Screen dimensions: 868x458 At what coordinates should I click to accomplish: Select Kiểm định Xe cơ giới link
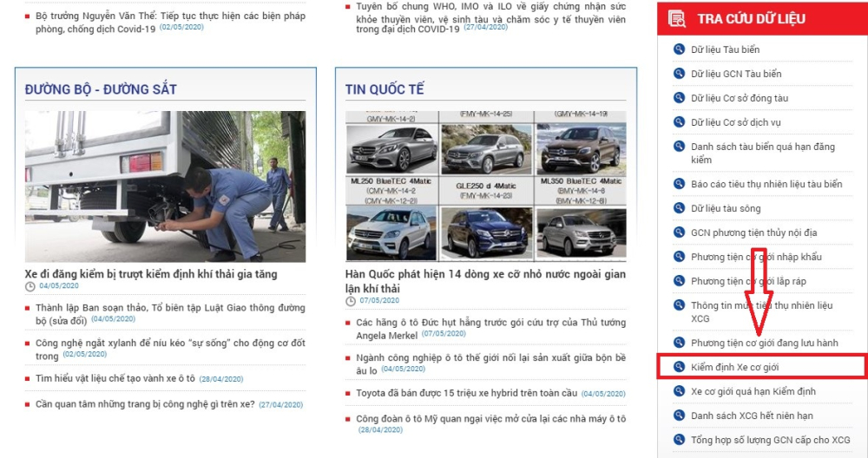coord(734,367)
